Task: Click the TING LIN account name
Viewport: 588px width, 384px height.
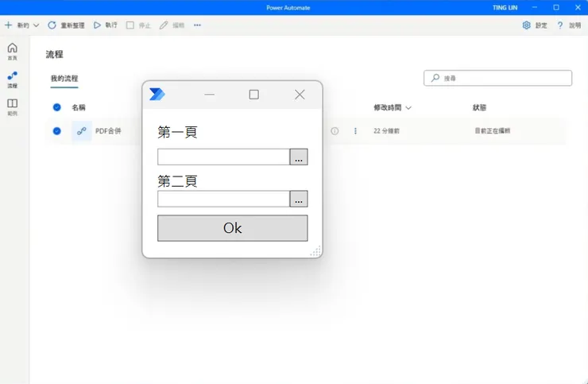Action: 505,7
